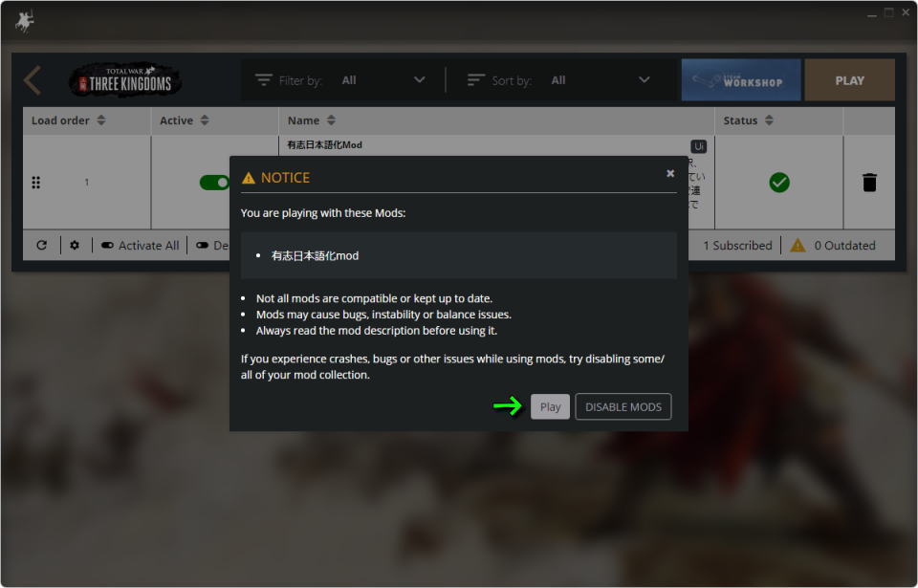
Task: Sort by Name column header
Action: tap(312, 120)
